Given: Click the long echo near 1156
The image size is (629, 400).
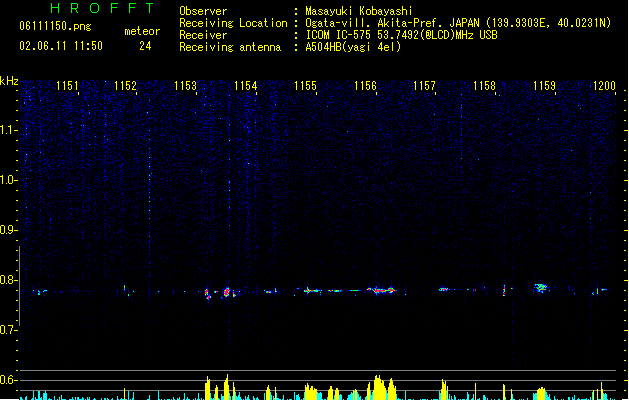Looking at the screenshot, I should pos(381,290).
